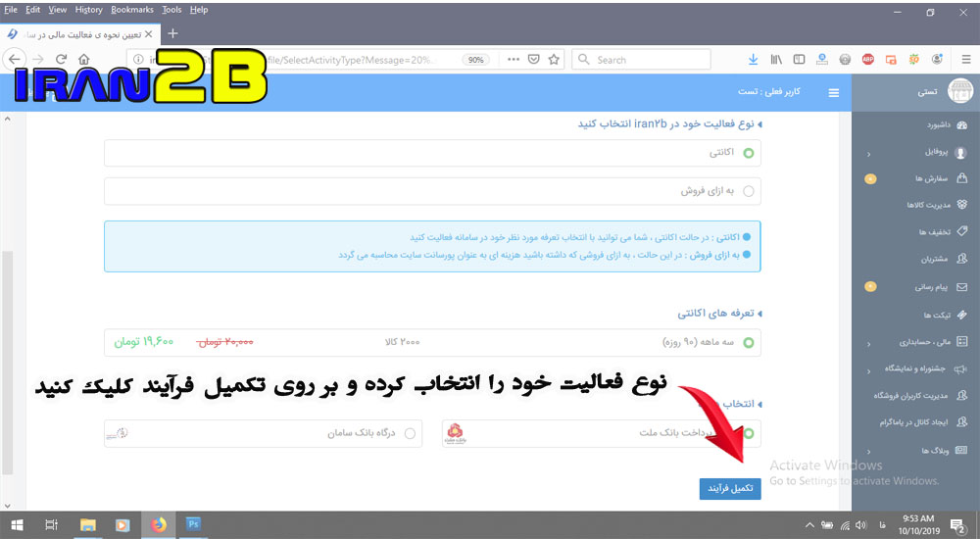
Task: Click the page vertical scrollbar thumb
Action: (x=7, y=363)
